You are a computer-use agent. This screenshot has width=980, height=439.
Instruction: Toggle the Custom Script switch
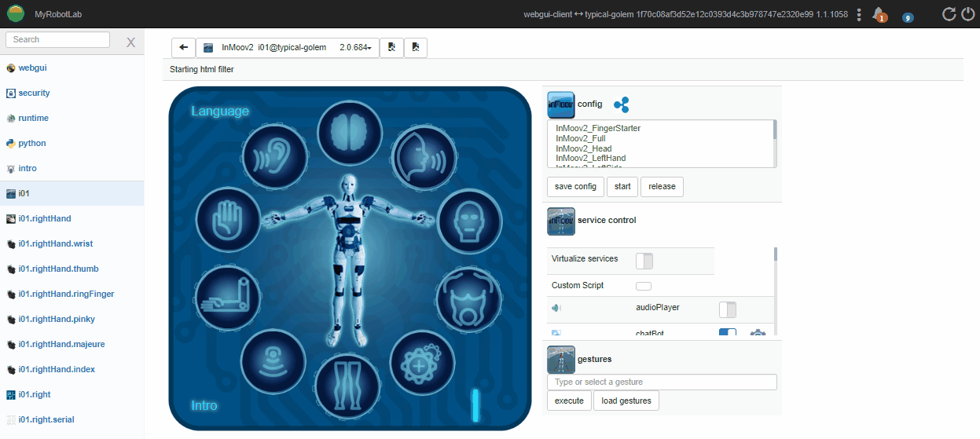point(643,286)
